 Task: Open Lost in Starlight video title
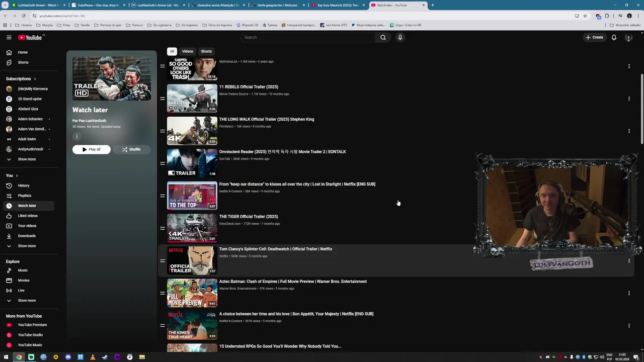(x=297, y=185)
